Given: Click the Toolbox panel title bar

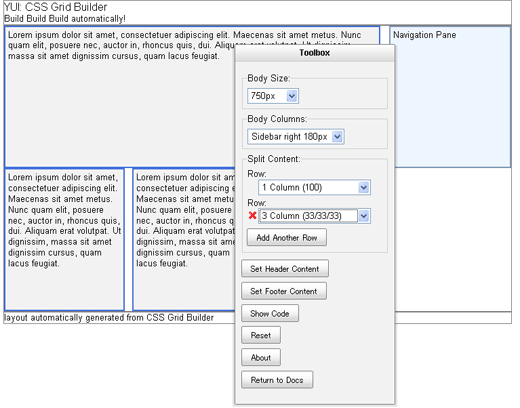Looking at the screenshot, I should click(x=314, y=53).
